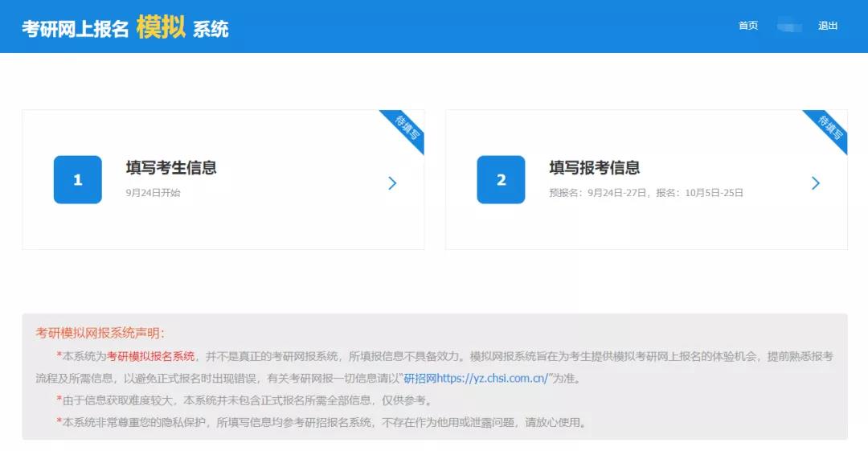Expand the 填写考生信息 card with its arrow
This screenshot has height=451, width=868.
[392, 183]
